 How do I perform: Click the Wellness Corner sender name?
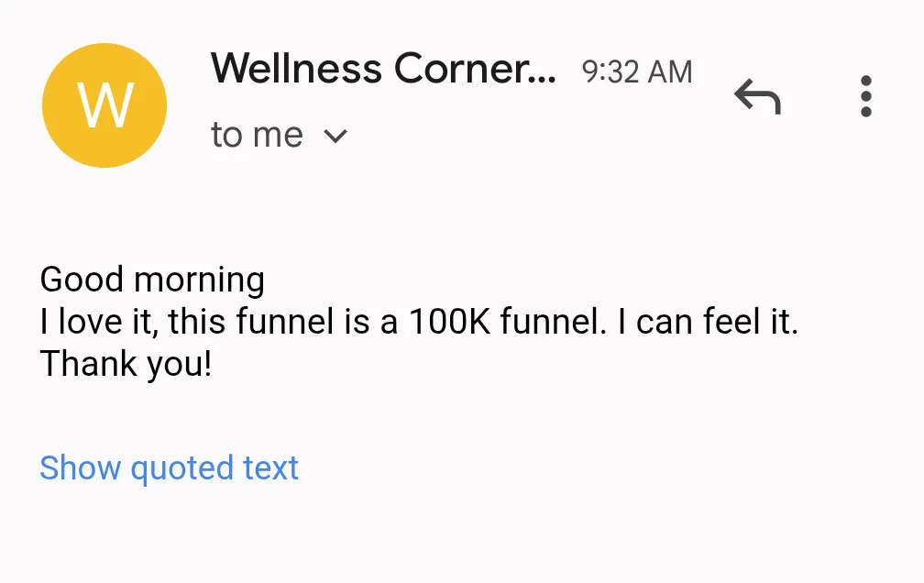383,69
